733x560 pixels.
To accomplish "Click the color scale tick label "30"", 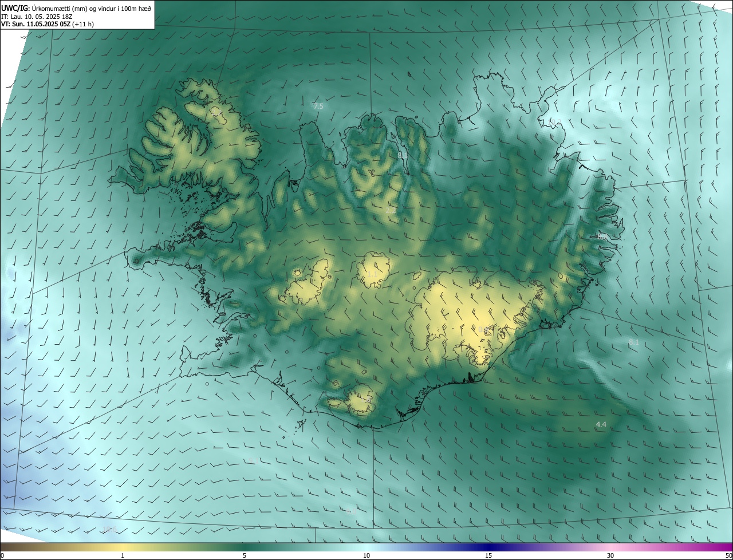I will coord(610,556).
